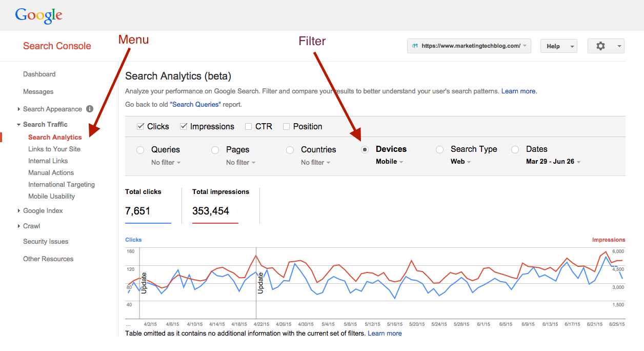Screen dimensions: 644x351
Task: Click the Google logo
Action: click(x=39, y=15)
